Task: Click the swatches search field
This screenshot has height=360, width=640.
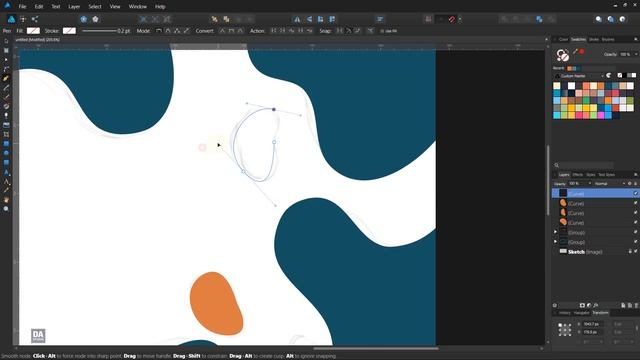Action: coord(586,165)
